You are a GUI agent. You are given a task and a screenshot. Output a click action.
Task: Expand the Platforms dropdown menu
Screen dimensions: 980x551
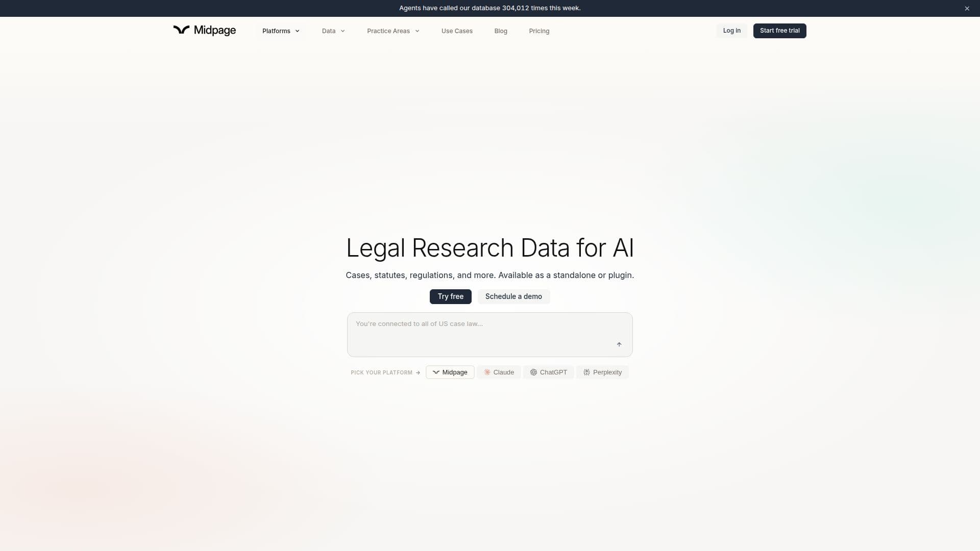(281, 31)
